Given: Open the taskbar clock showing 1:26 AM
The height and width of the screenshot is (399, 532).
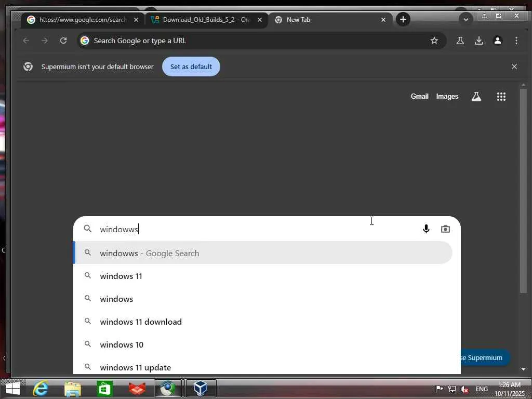Looking at the screenshot, I should pyautogui.click(x=510, y=389).
